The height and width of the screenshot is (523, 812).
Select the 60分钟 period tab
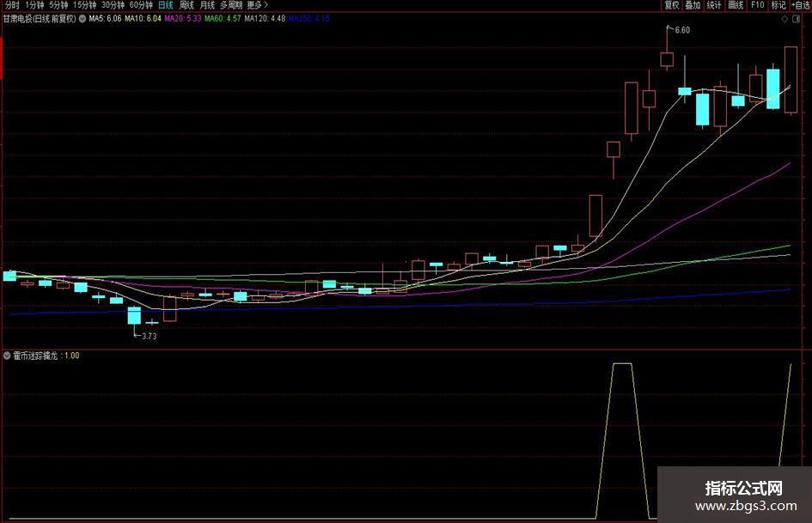141,4
